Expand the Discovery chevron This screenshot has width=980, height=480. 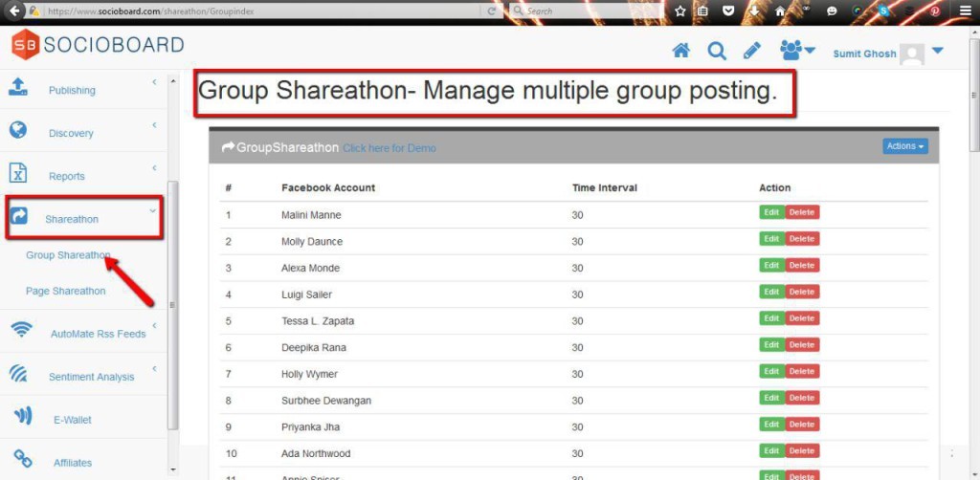pyautogui.click(x=154, y=125)
